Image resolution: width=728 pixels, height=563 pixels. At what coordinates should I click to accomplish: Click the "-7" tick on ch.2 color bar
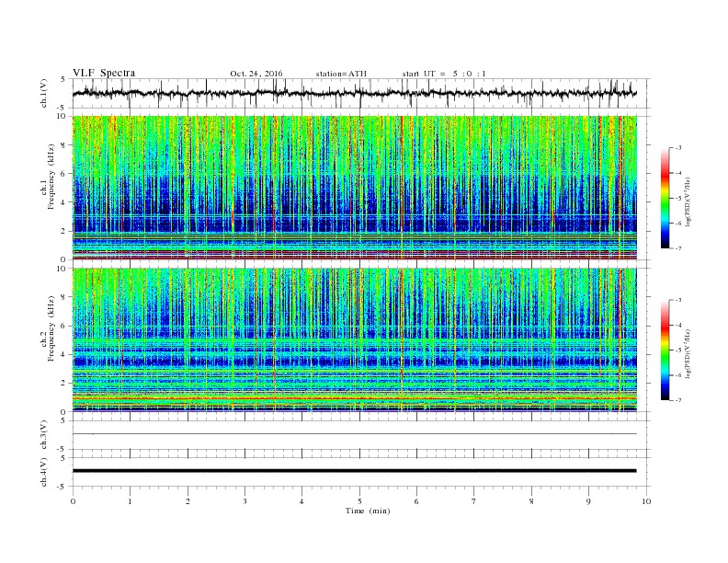pos(677,400)
